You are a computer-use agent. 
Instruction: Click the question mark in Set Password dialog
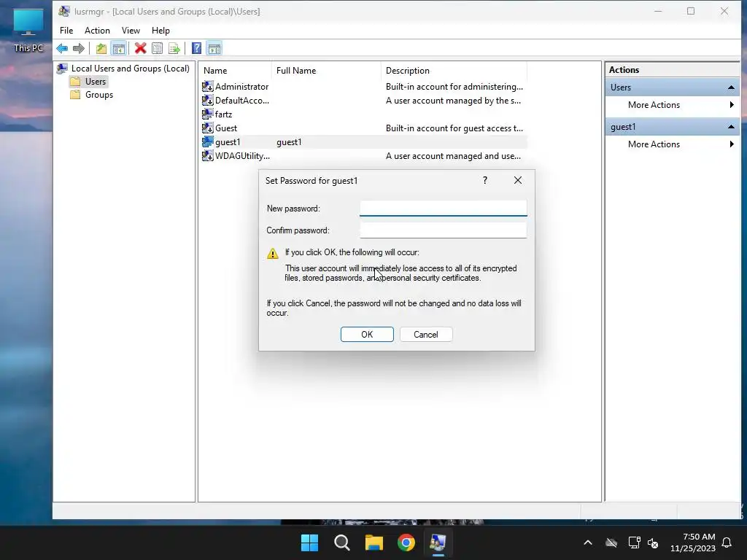[485, 180]
